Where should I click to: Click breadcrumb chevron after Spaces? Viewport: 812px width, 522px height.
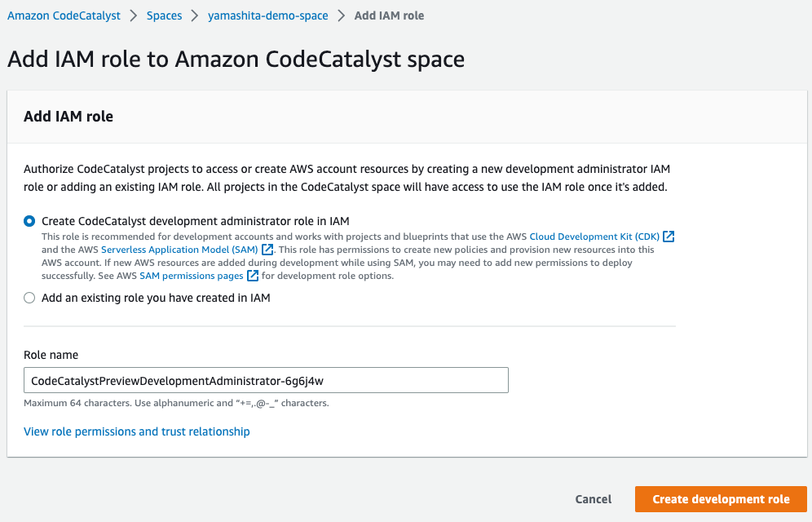[195, 16]
